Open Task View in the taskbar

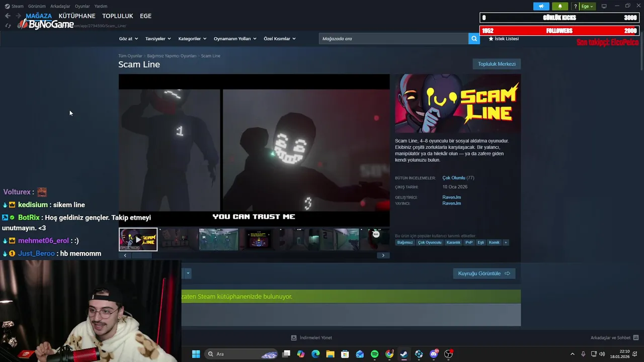coord(286,354)
